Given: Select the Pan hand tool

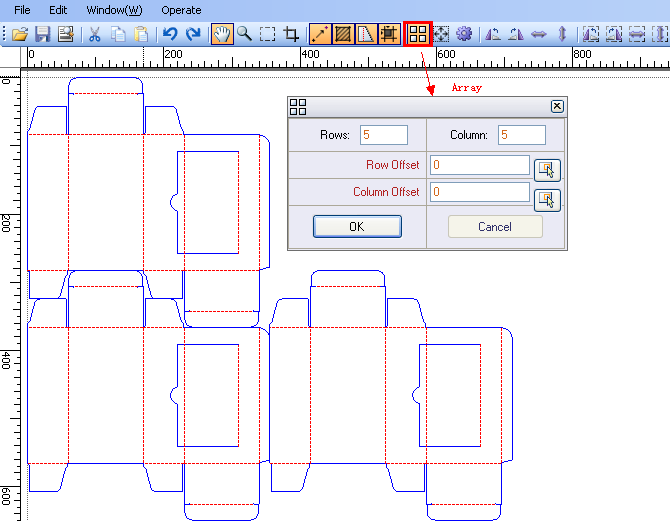Looking at the screenshot, I should 222,34.
